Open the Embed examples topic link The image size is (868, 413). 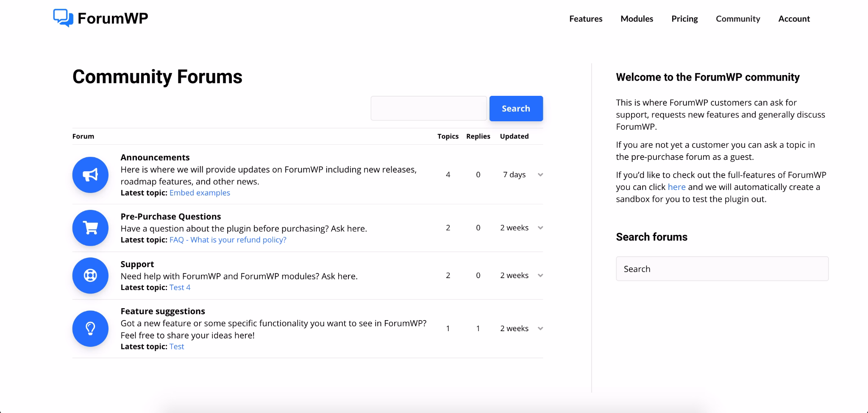tap(200, 193)
